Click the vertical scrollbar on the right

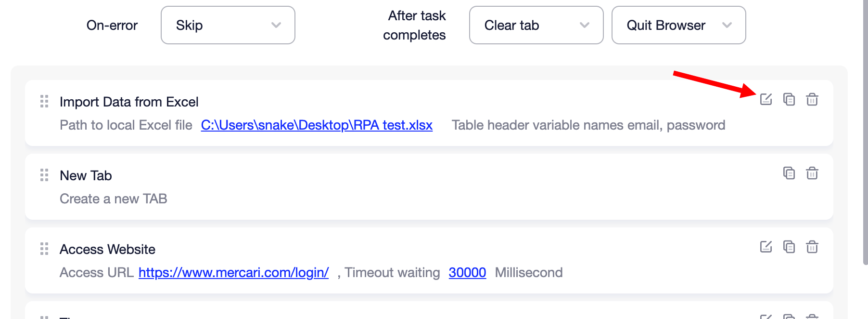point(865,145)
